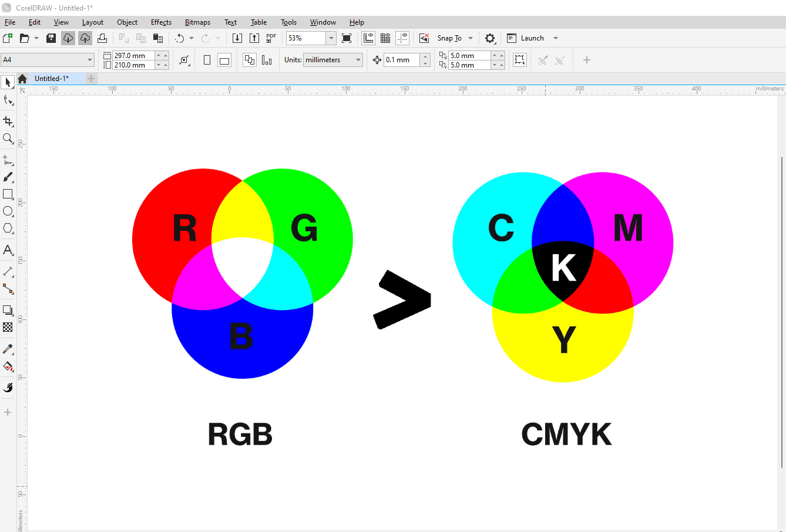
Task: Activate the Shape tool
Action: 8,100
